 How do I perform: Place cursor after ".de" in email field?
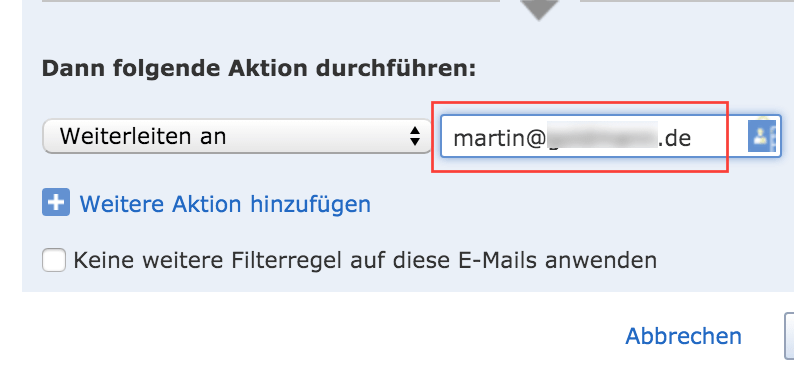(x=693, y=138)
